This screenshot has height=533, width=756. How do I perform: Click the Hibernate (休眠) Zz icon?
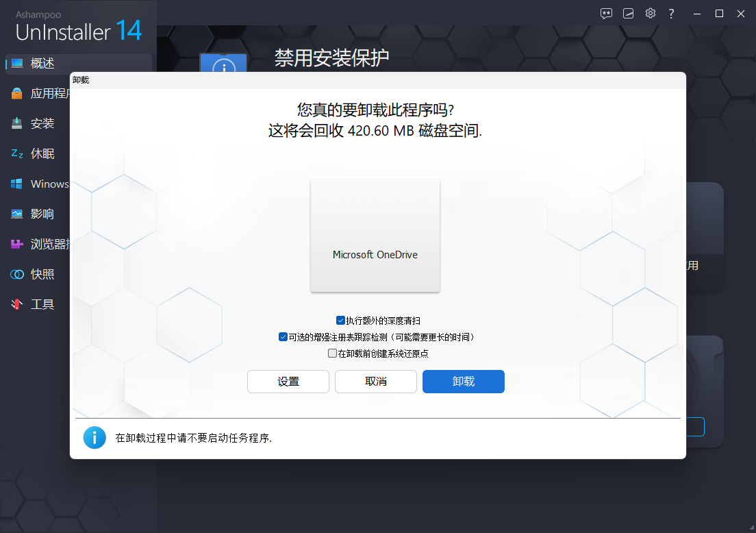pyautogui.click(x=17, y=154)
